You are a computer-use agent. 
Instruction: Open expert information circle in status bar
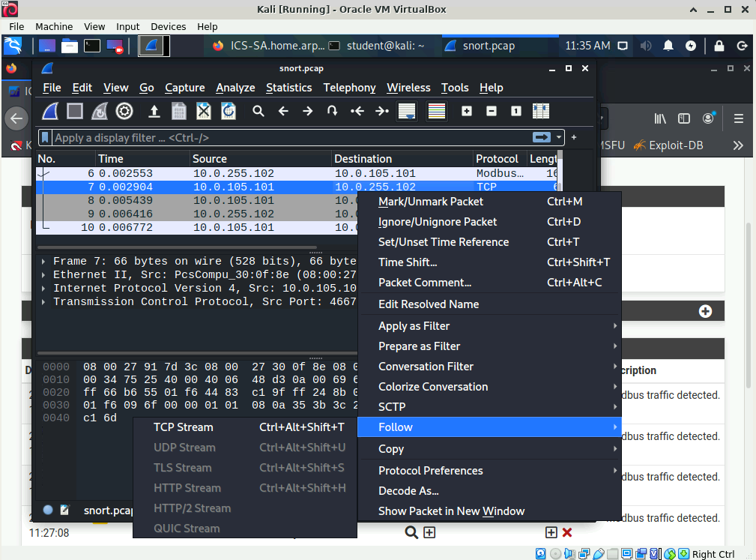click(x=48, y=510)
